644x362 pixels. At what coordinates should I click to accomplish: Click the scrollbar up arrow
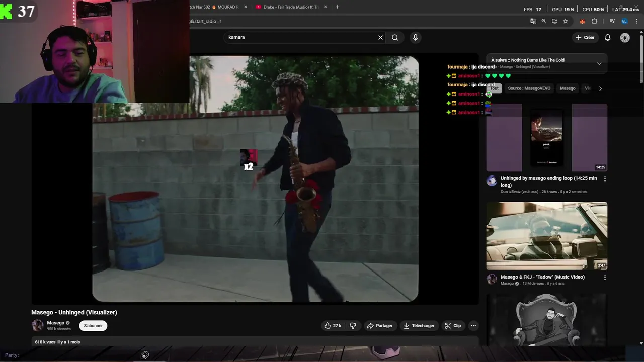point(641,32)
